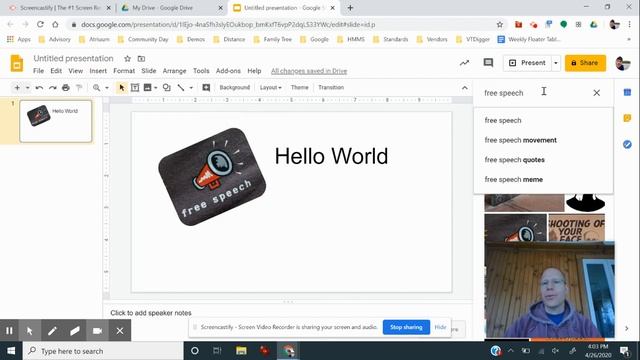Image resolution: width=640 pixels, height=360 pixels.
Task: Click the Insert image icon
Action: click(x=148, y=87)
